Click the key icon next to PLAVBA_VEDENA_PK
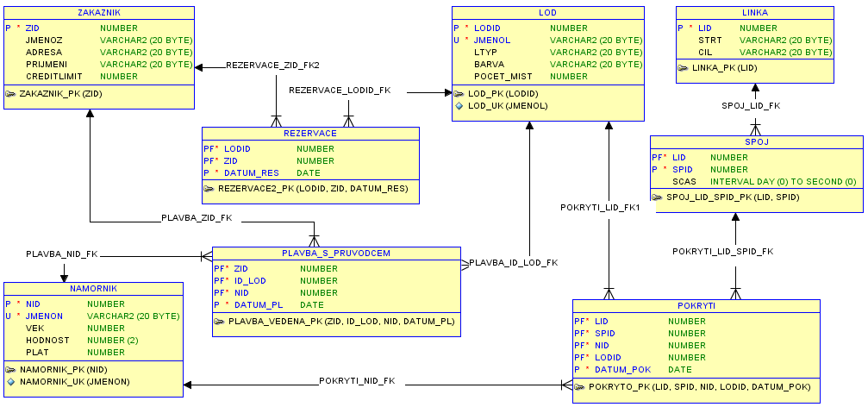 click(x=220, y=322)
